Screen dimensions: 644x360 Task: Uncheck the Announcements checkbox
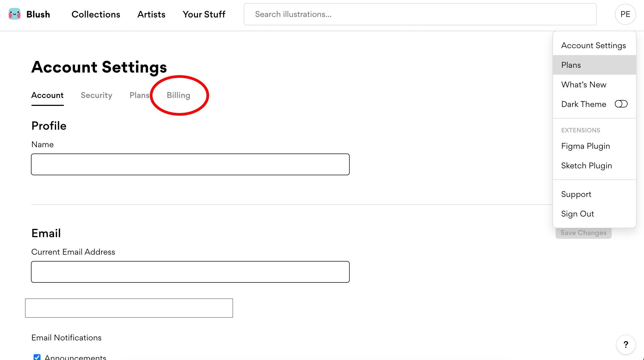(x=37, y=357)
